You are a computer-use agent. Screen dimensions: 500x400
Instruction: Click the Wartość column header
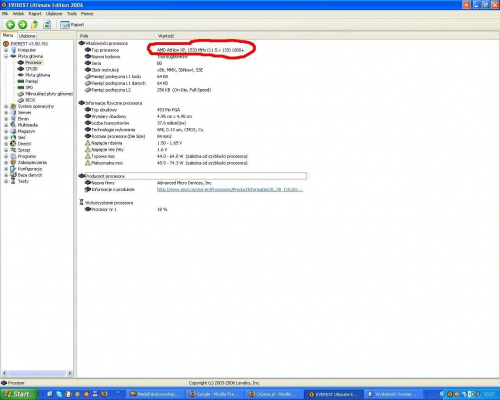[x=166, y=36]
